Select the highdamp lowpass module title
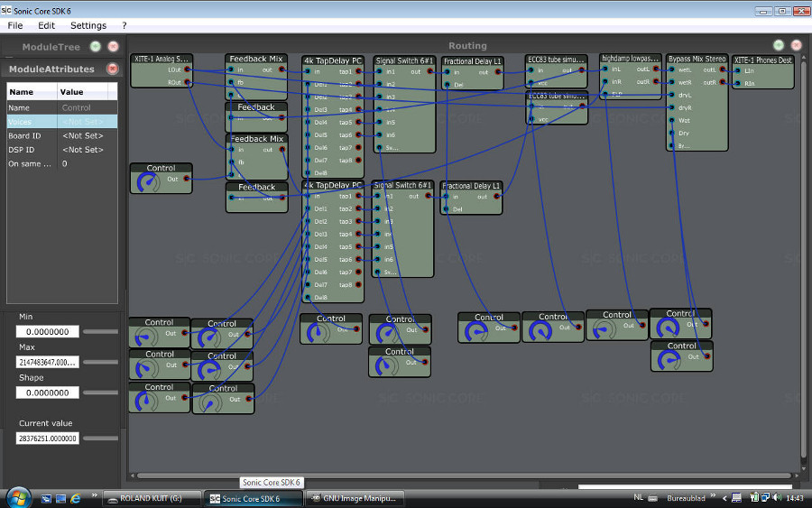Screen dimensions: 812x508 pyautogui.click(x=631, y=59)
